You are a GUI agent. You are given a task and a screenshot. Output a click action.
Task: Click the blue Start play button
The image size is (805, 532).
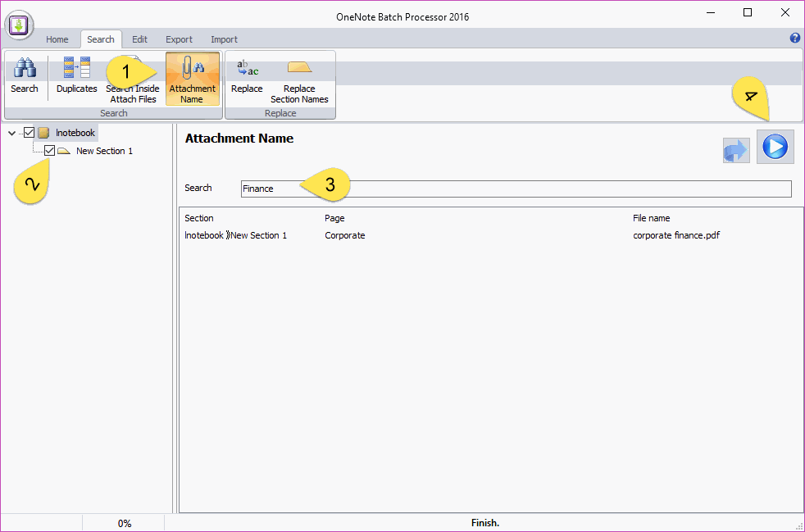pos(775,147)
